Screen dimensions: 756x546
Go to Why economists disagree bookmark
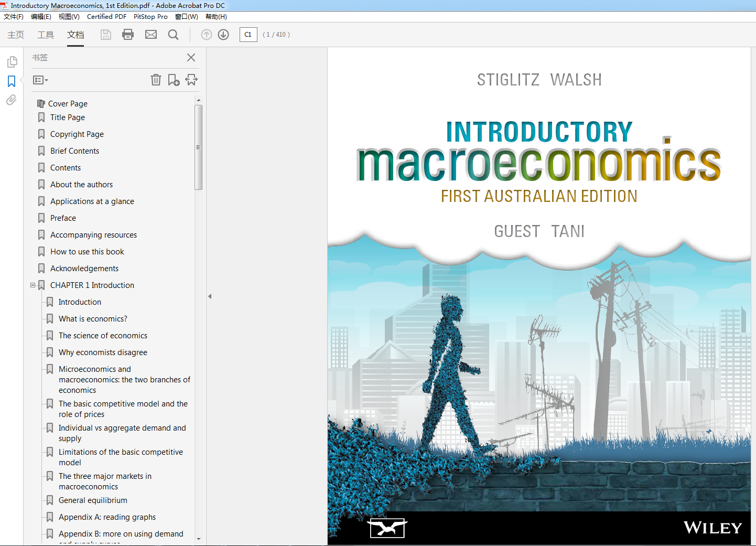103,352
